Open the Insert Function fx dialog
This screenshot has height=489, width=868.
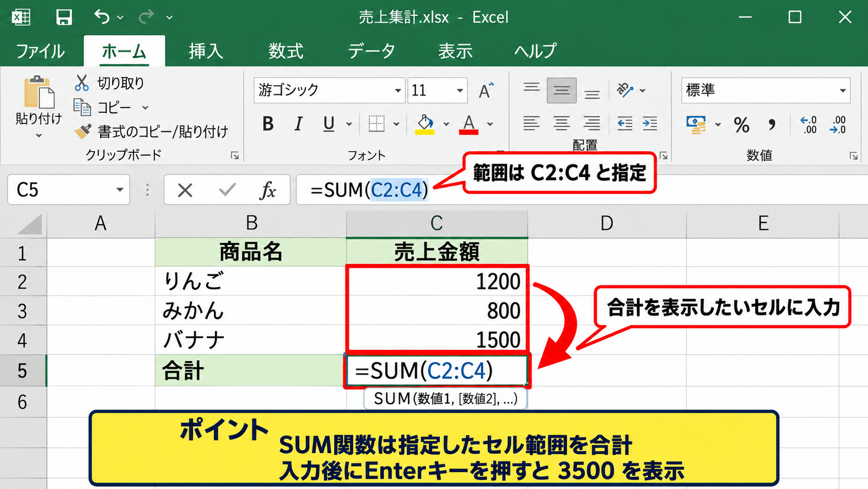(x=268, y=190)
